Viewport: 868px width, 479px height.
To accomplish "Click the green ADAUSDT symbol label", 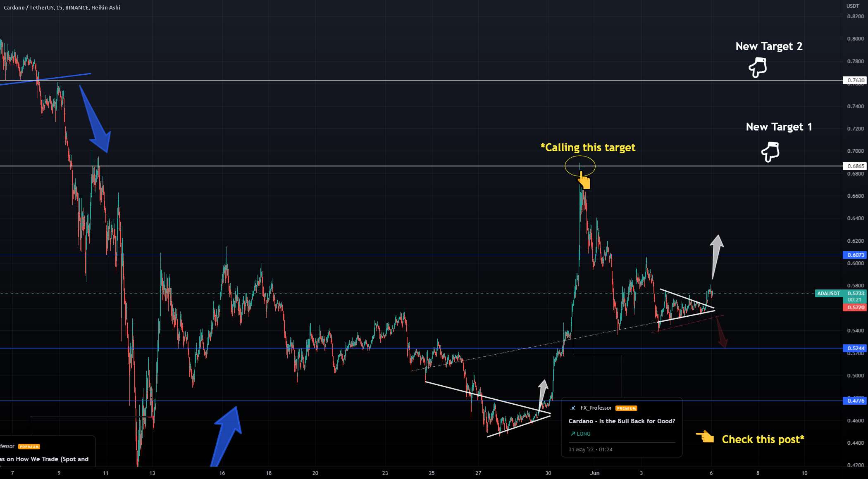I will (828, 294).
